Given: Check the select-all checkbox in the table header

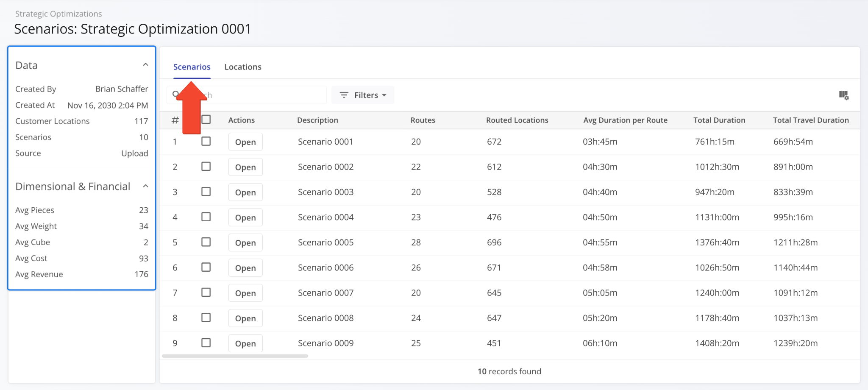Looking at the screenshot, I should click(206, 120).
